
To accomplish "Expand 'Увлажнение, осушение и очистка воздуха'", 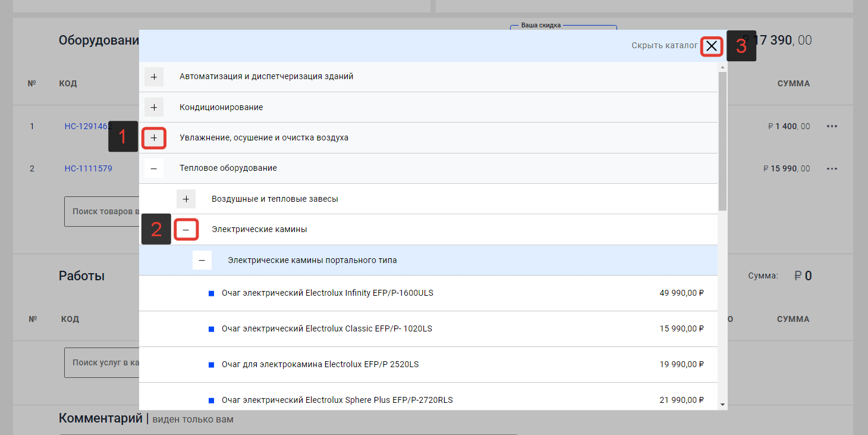I will pos(154,138).
